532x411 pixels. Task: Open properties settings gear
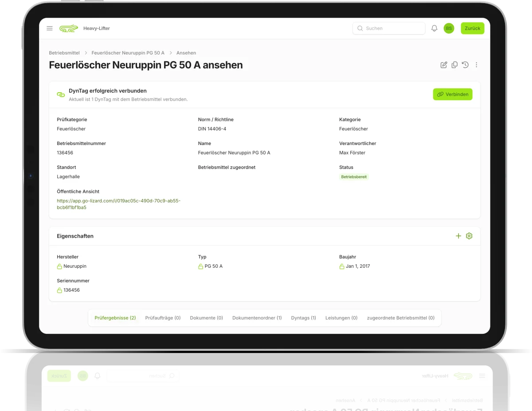pos(469,236)
